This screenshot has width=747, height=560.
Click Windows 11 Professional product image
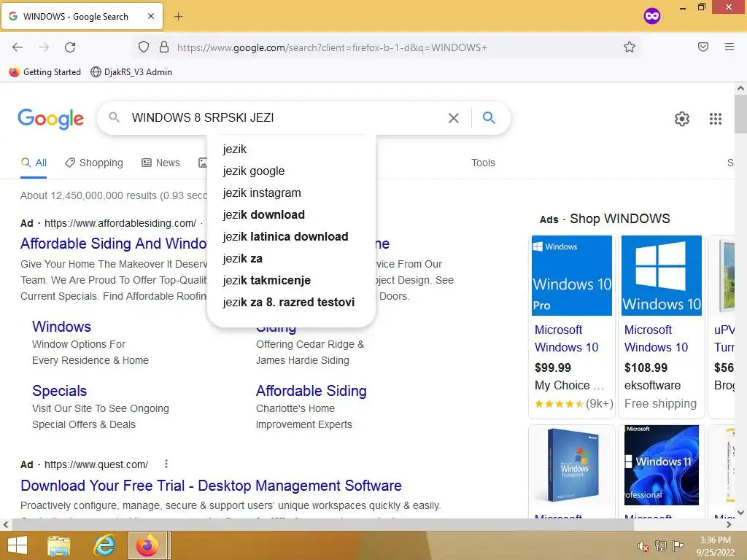click(661, 465)
